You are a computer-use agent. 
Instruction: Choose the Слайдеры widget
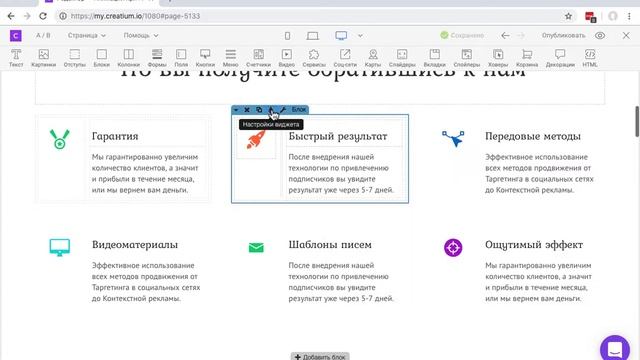tap(402, 58)
